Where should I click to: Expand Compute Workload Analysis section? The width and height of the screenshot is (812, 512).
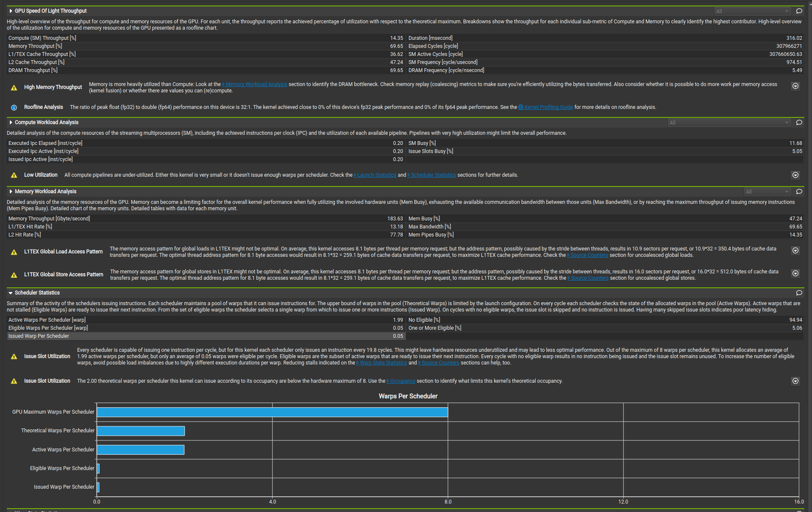11,122
